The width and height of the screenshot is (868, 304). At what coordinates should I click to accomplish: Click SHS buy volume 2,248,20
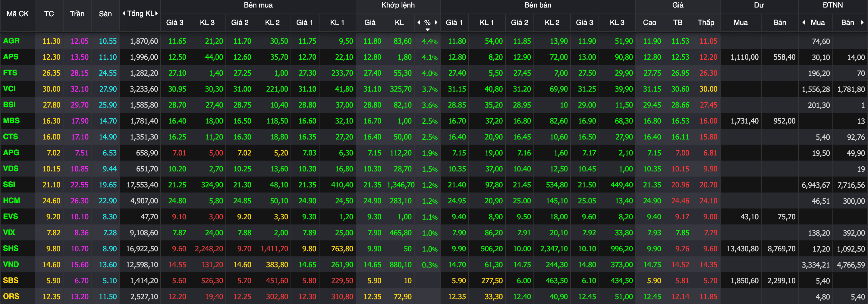pyautogui.click(x=209, y=249)
